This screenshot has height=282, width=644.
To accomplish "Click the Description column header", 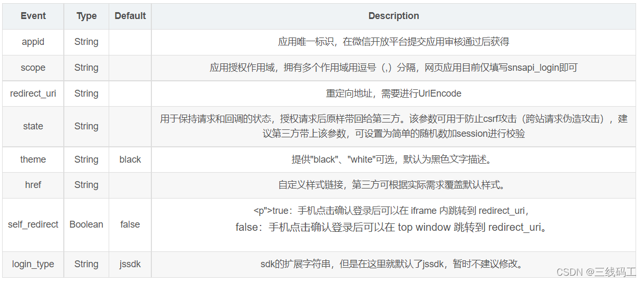I will [393, 16].
